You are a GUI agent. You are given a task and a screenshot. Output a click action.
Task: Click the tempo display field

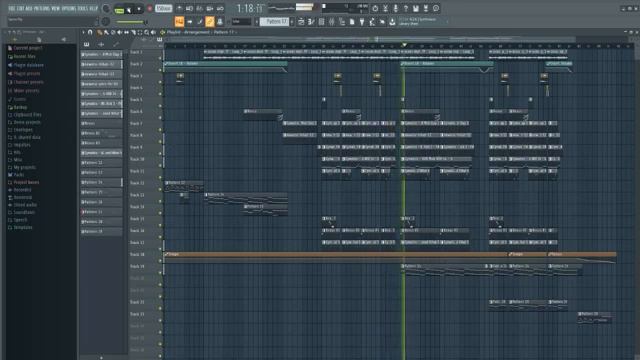[x=163, y=9]
